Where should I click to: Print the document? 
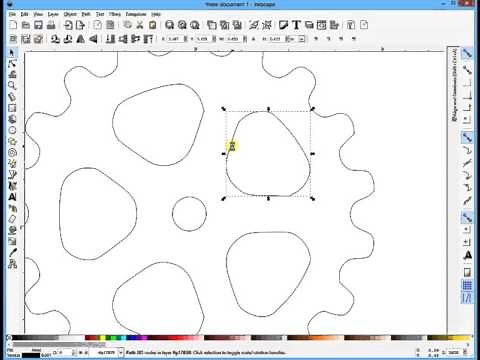coord(51,25)
